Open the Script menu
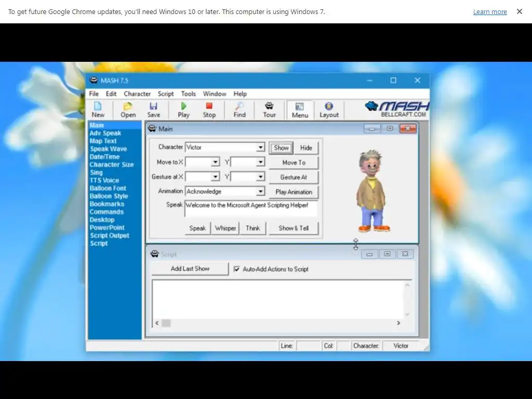Image resolution: width=532 pixels, height=399 pixels. (x=166, y=94)
